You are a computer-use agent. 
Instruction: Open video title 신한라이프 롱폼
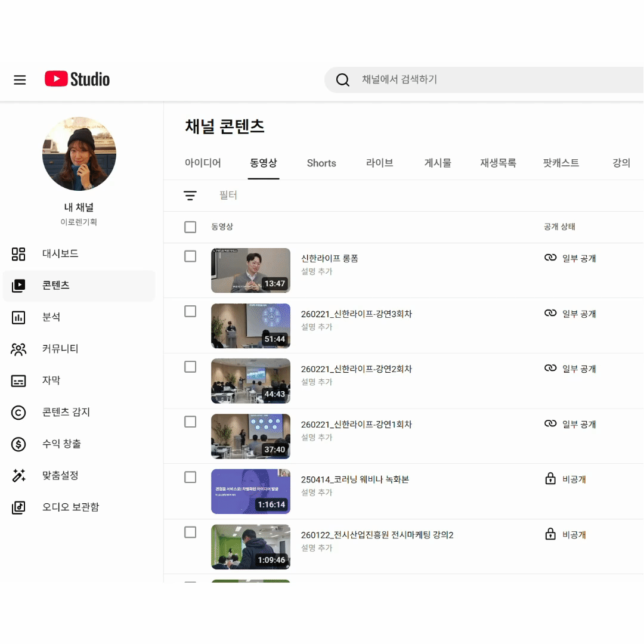point(330,258)
